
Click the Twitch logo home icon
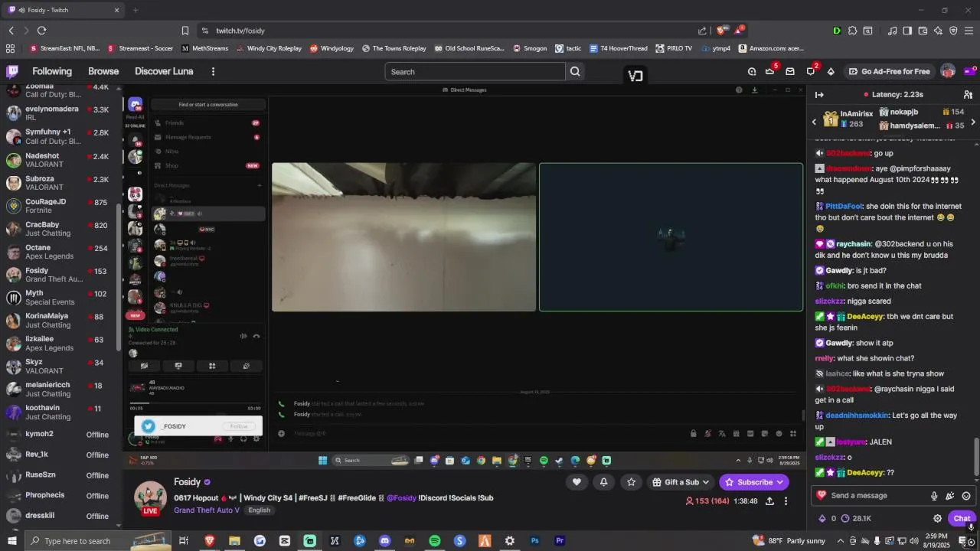click(12, 71)
